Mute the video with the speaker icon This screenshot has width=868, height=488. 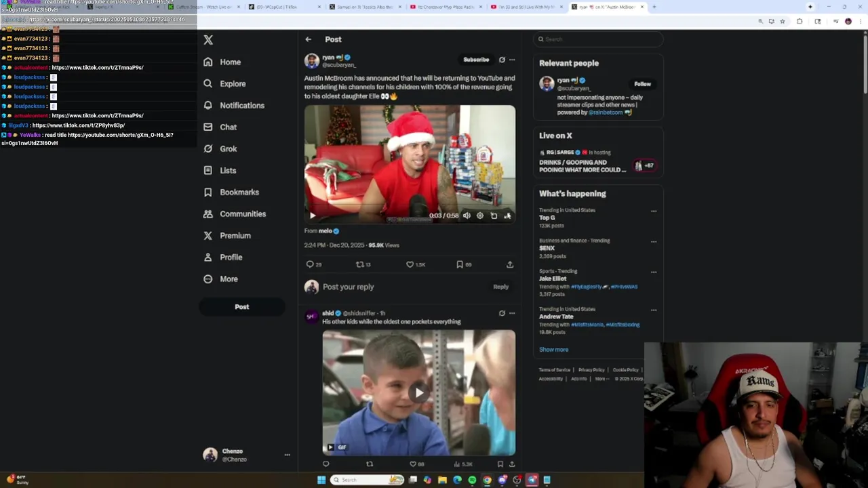tap(467, 216)
